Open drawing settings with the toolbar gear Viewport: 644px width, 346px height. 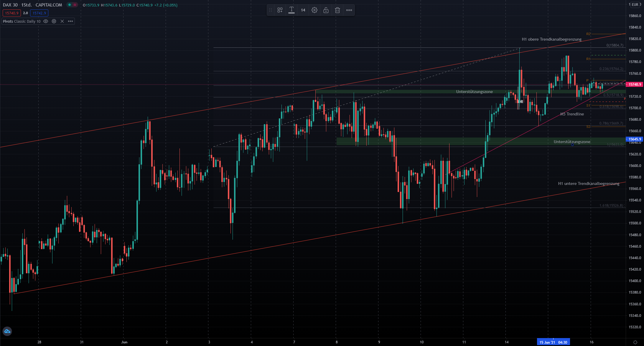point(314,10)
